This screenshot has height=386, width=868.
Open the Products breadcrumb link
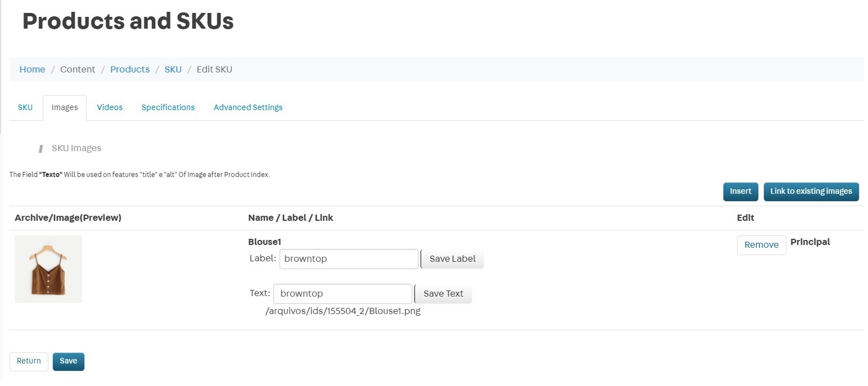pyautogui.click(x=130, y=70)
